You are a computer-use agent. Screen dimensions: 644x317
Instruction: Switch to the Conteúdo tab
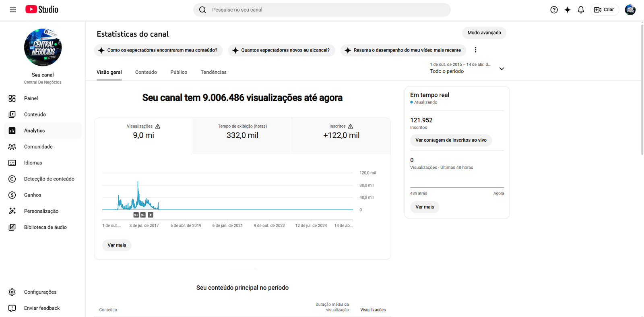(x=146, y=72)
